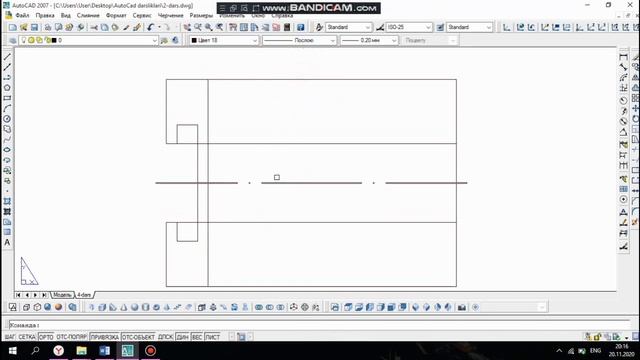Click the Print (plot) icon
Screen dimensions: 640x360
(x=48, y=27)
